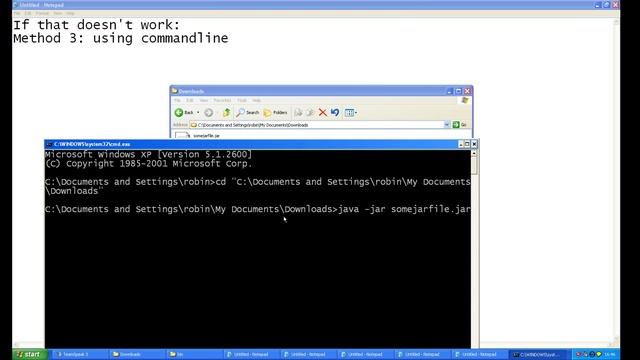Click the red Delete icon in explorer
This screenshot has height=360, width=640.
[x=322, y=113]
